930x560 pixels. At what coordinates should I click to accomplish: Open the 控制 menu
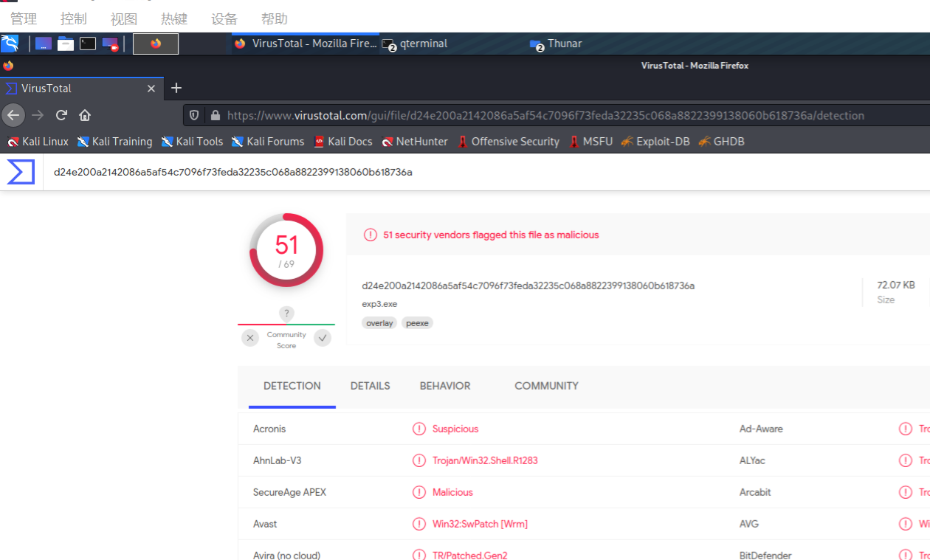click(x=74, y=19)
